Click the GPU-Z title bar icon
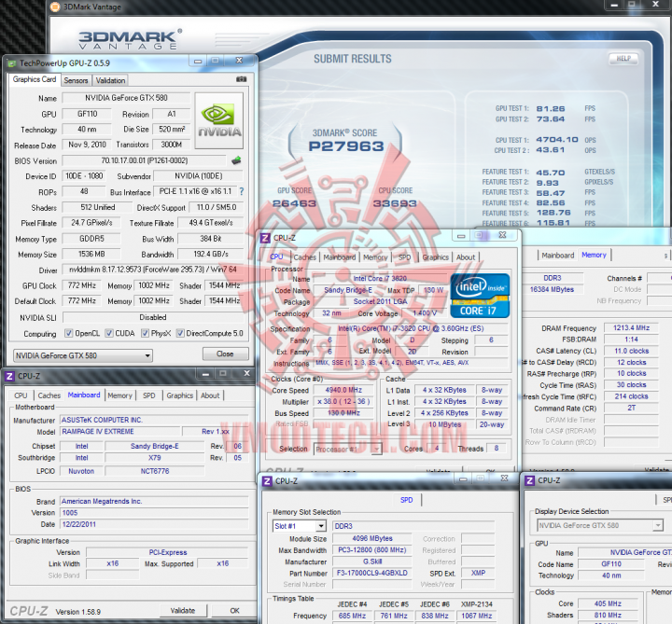This screenshot has width=672, height=624. pyautogui.click(x=11, y=63)
